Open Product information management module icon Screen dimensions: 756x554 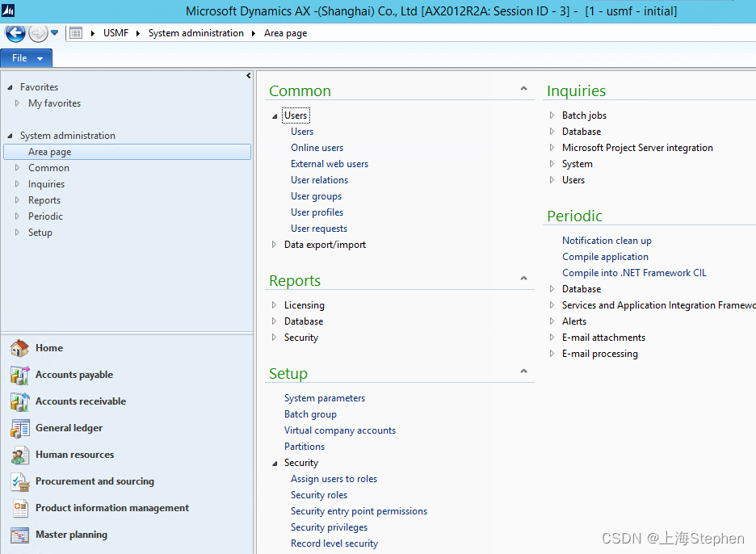coord(19,508)
